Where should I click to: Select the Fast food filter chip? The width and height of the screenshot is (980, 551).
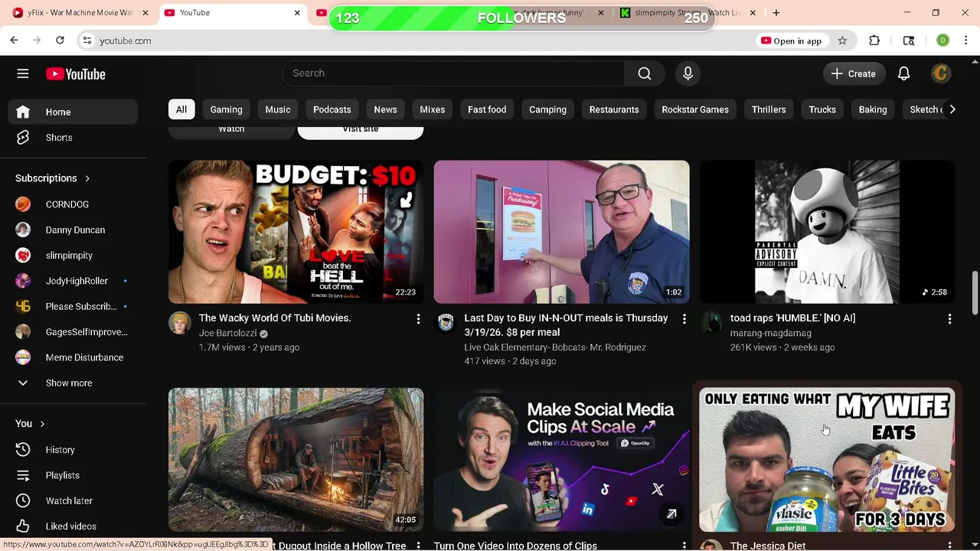coord(487,109)
